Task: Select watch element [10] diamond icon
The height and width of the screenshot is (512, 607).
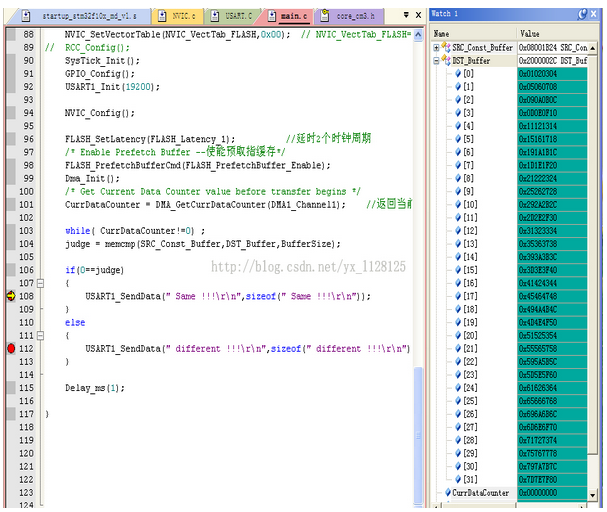Action: point(458,205)
